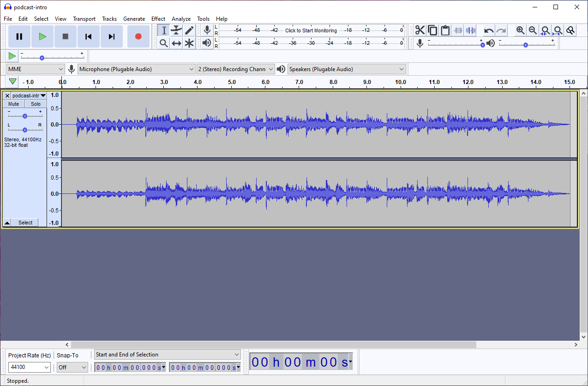
Task: Click the Click to Start Monitoring meter
Action: 311,30
